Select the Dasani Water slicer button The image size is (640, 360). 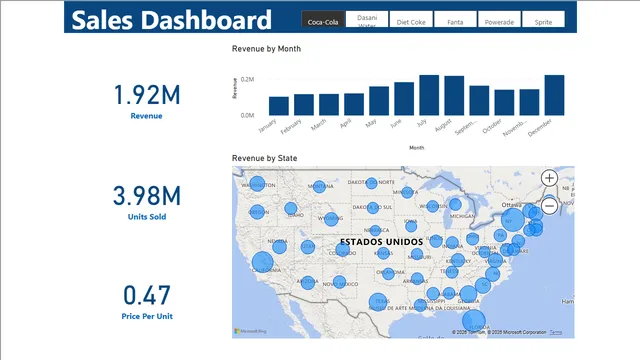367,19
